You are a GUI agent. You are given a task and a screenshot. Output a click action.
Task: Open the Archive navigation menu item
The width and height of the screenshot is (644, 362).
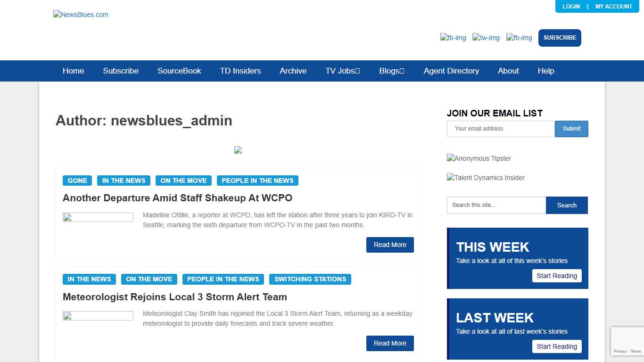point(293,71)
